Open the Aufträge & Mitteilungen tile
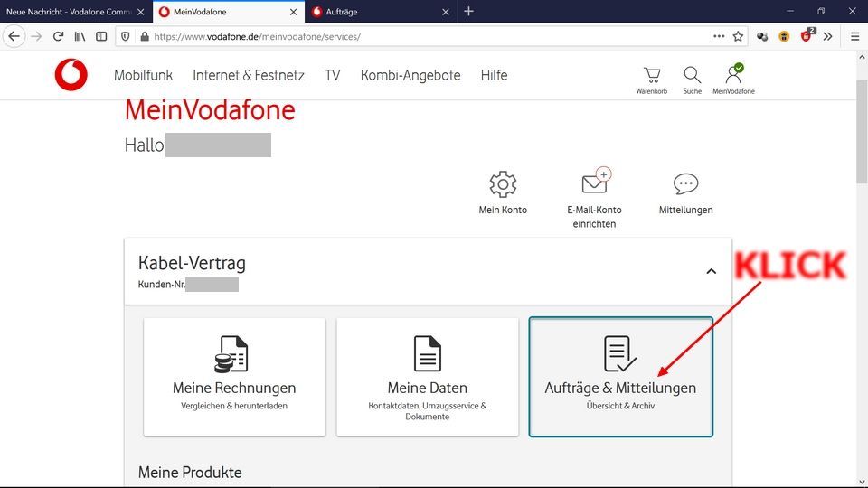Screen dimensions: 868x488 tap(620, 377)
